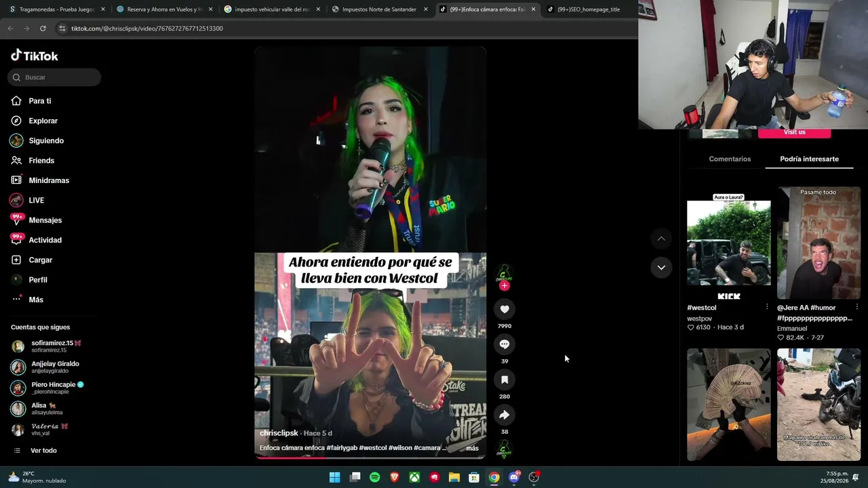The height and width of the screenshot is (488, 868).
Task: Switch to the Comentarios tab
Action: [730, 159]
